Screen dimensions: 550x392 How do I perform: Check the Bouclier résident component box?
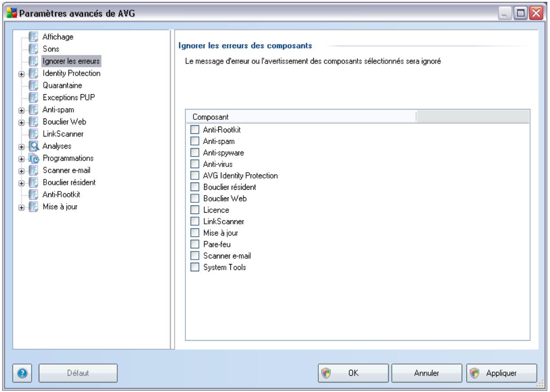pyautogui.click(x=194, y=187)
